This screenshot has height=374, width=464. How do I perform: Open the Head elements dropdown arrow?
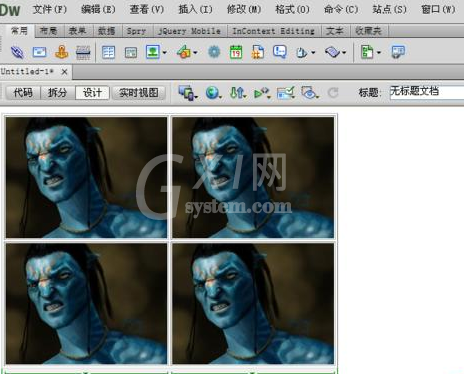click(313, 52)
